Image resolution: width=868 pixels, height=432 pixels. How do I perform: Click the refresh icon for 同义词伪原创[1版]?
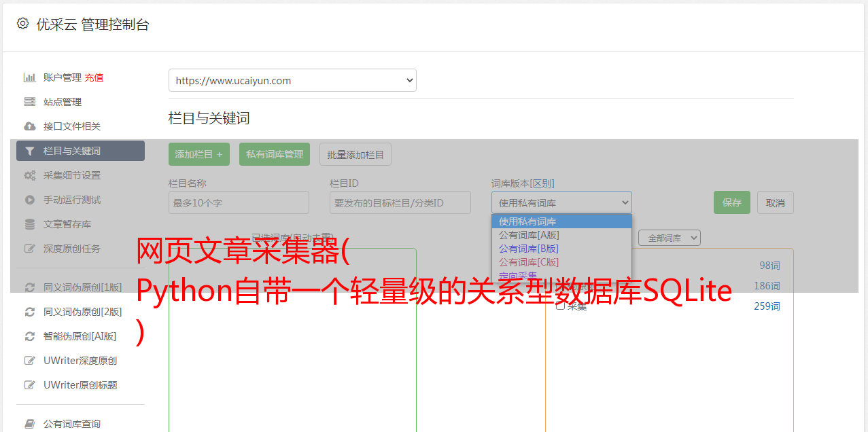[29, 287]
